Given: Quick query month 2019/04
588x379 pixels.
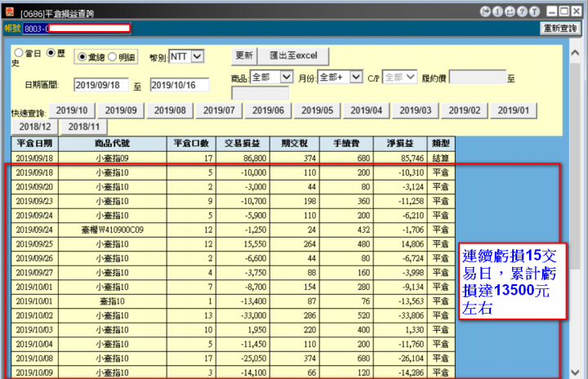Looking at the screenshot, I should (x=367, y=111).
